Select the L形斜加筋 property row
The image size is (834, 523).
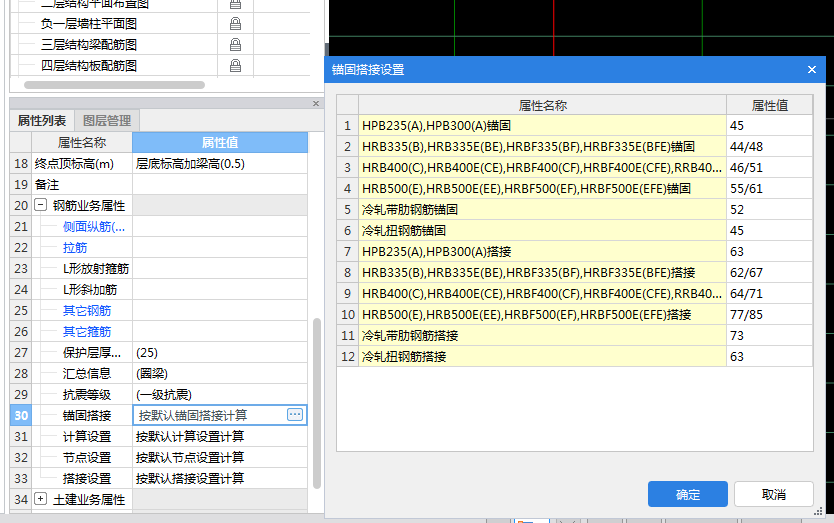point(90,289)
